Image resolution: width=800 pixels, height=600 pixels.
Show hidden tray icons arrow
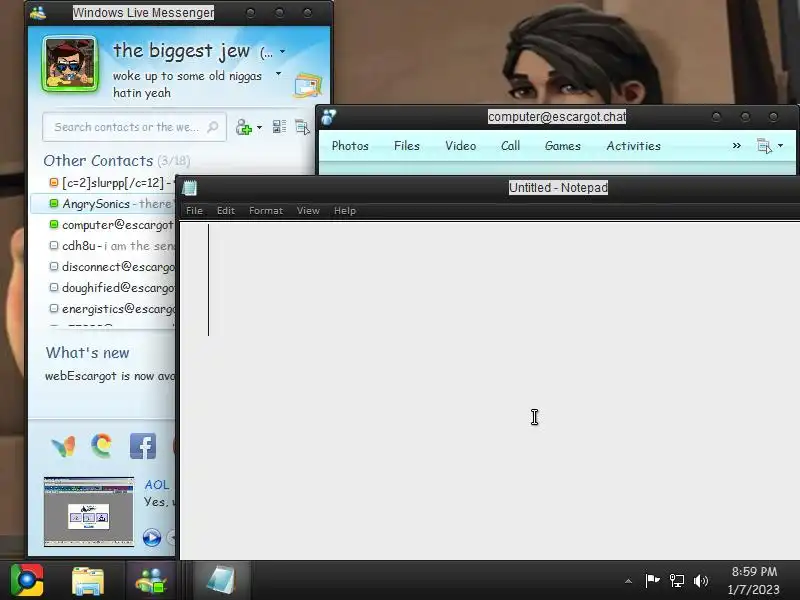click(x=629, y=581)
